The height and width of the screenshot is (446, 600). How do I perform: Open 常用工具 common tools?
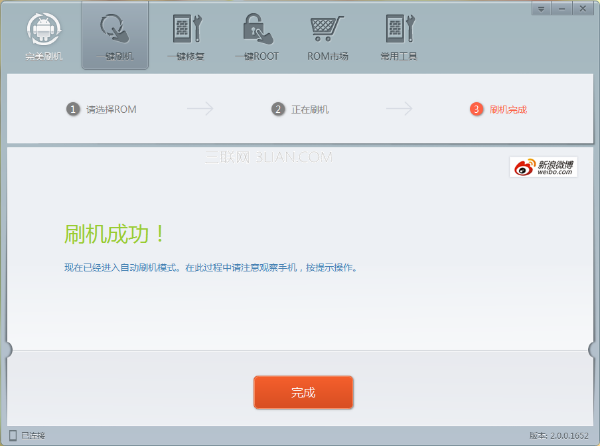pyautogui.click(x=399, y=37)
